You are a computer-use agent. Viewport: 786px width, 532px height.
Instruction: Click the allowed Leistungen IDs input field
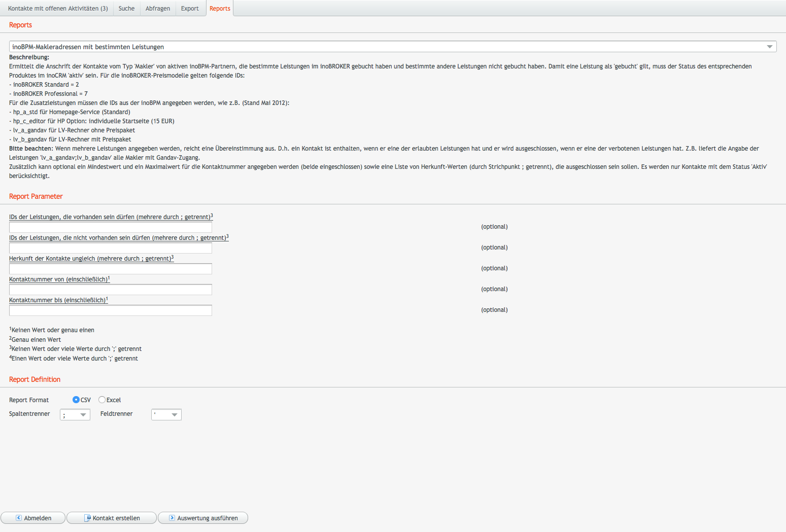[x=111, y=227]
